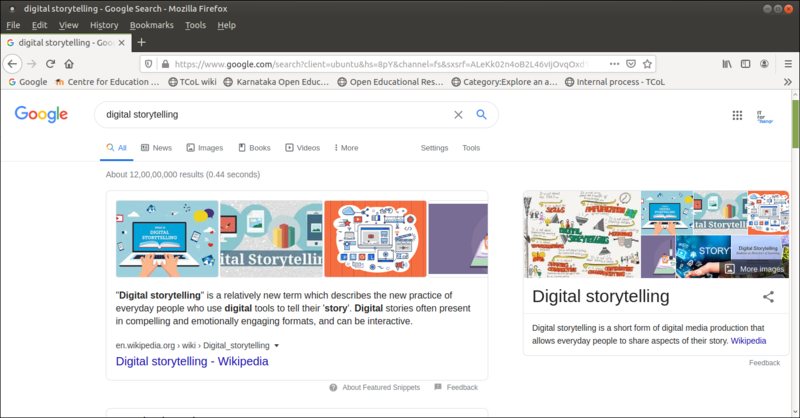Click into the Google search input field
The image size is (800, 418).
(276, 115)
